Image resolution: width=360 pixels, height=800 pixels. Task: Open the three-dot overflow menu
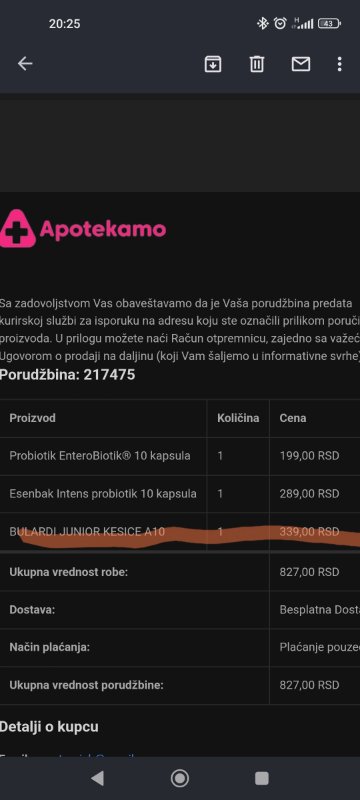click(340, 64)
